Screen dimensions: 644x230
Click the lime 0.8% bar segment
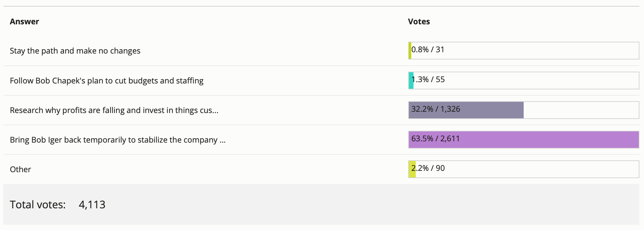click(x=410, y=51)
